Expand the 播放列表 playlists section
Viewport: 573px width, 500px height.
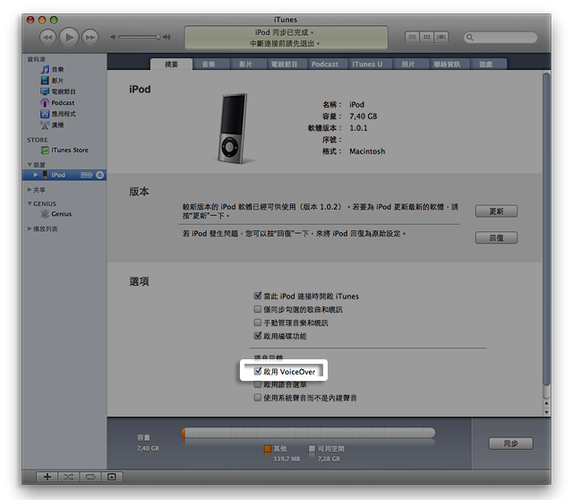(30, 229)
